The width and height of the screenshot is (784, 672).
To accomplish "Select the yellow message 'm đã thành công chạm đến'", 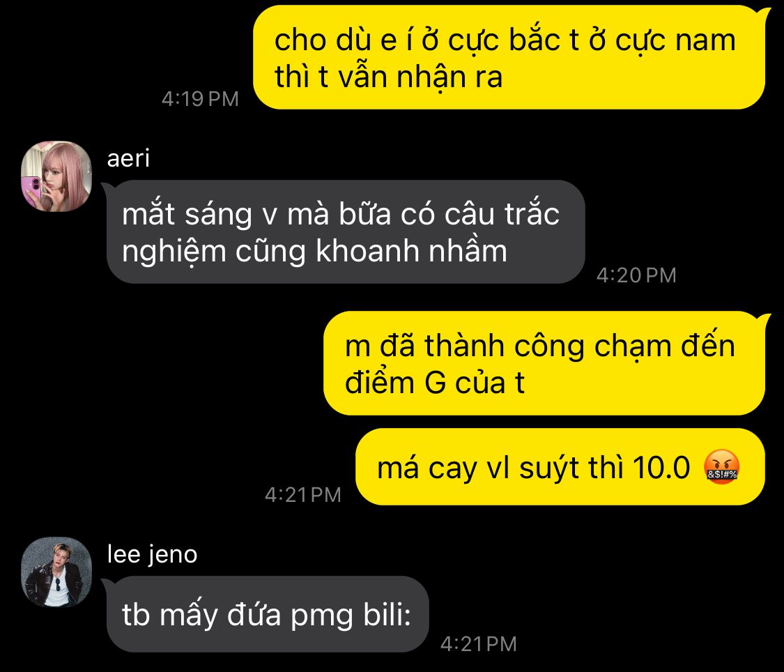I will click(x=544, y=363).
